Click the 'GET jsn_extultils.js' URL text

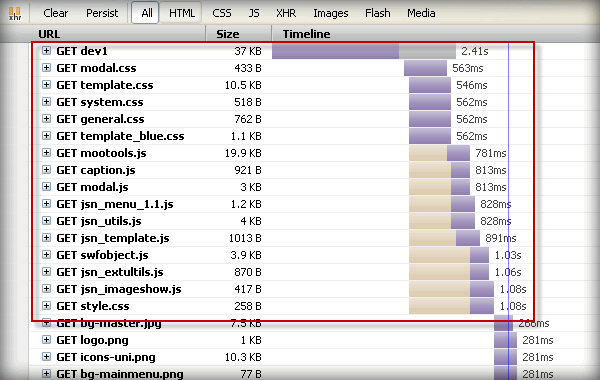tap(110, 272)
